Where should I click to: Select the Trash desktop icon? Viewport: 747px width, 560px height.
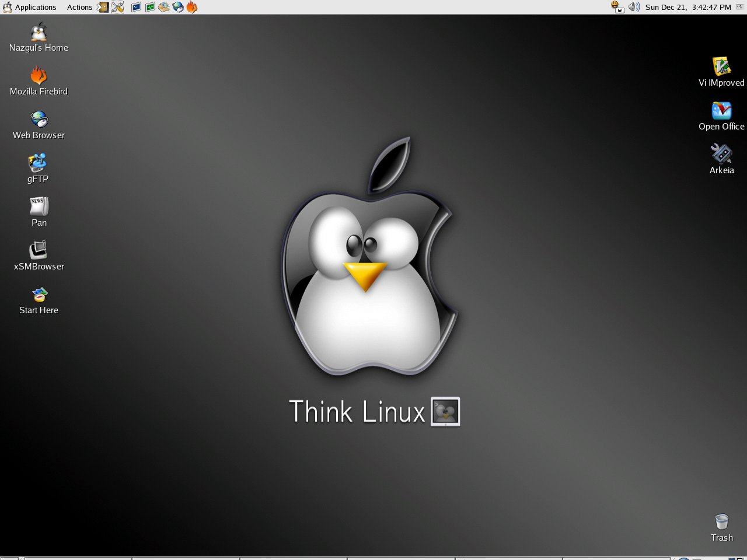(722, 521)
